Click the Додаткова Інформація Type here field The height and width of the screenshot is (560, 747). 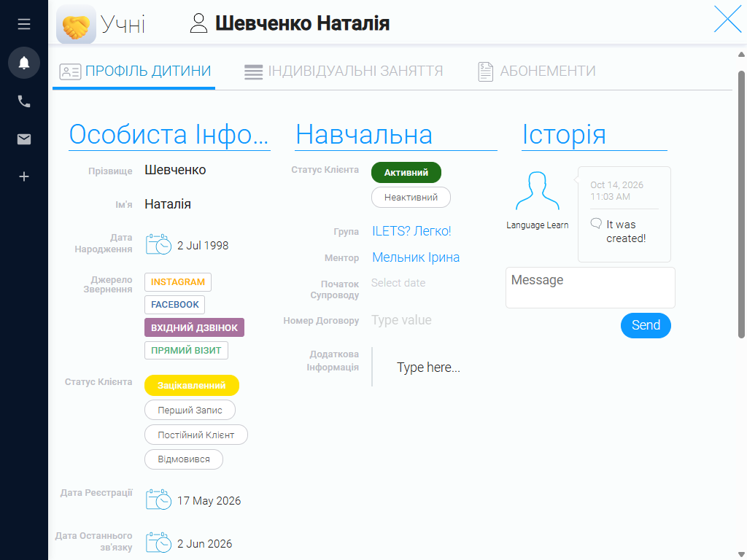click(429, 367)
